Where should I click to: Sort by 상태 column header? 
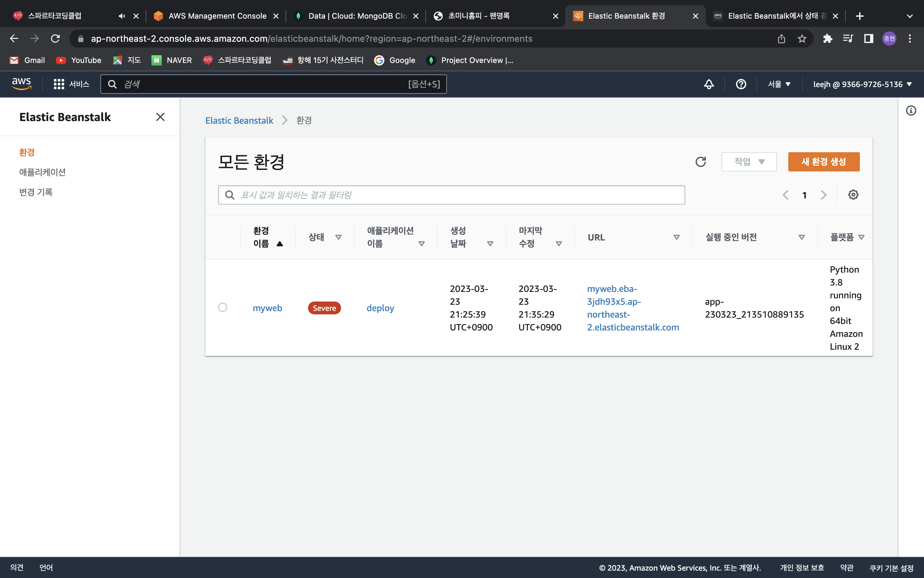pos(325,237)
